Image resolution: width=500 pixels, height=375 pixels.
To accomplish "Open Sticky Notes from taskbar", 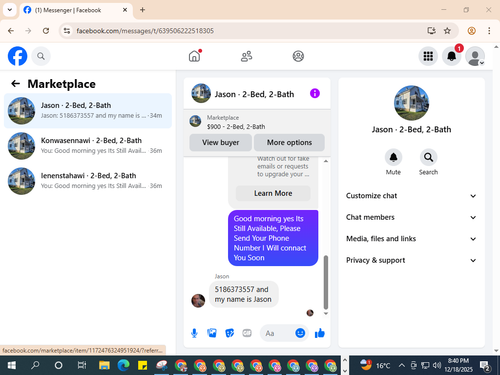I will click(143, 365).
